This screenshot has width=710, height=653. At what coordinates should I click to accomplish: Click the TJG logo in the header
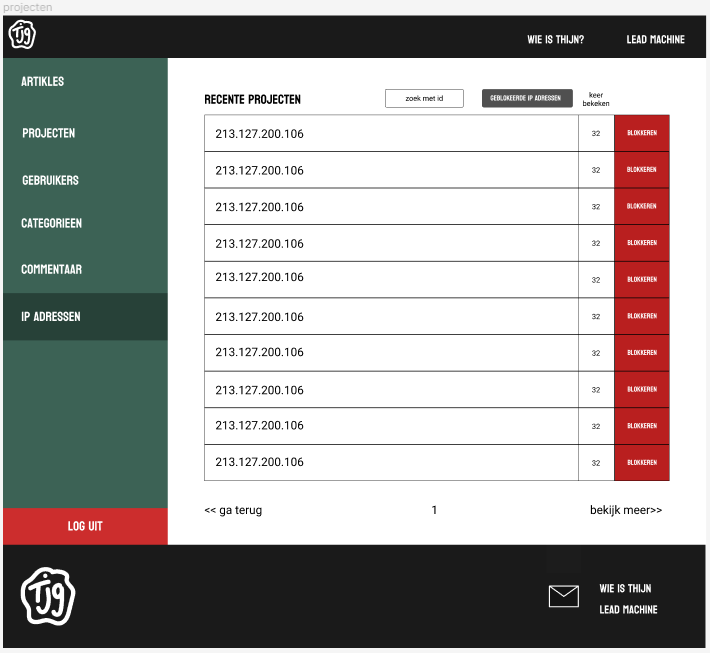[22, 36]
